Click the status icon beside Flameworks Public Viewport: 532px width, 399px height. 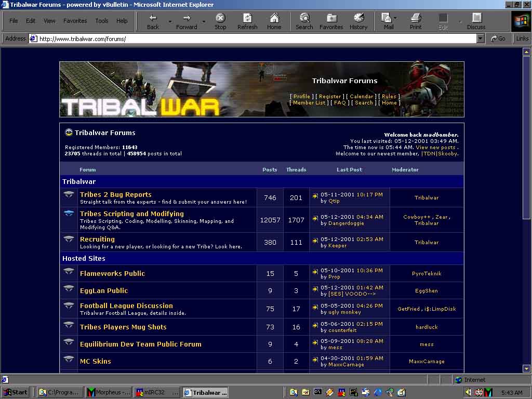pyautogui.click(x=69, y=271)
